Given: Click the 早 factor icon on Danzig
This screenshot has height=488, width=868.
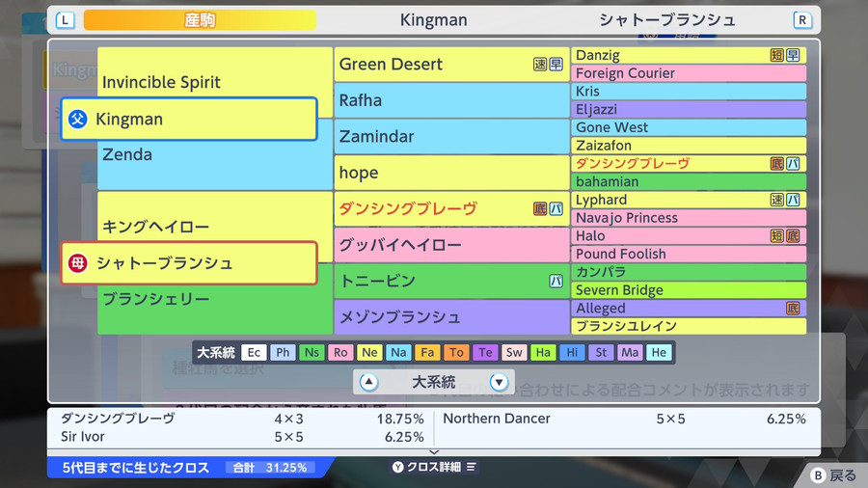Looking at the screenshot, I should click(793, 55).
